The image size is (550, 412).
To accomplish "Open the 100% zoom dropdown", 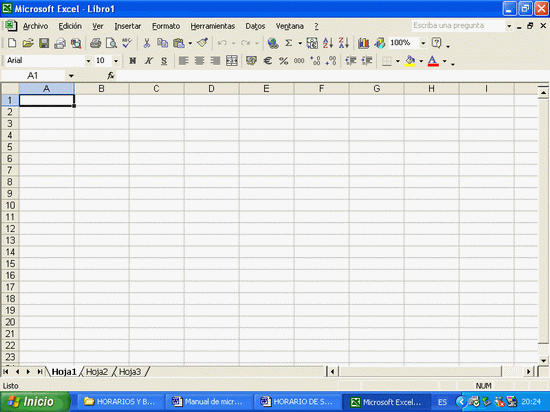I will tap(423, 43).
